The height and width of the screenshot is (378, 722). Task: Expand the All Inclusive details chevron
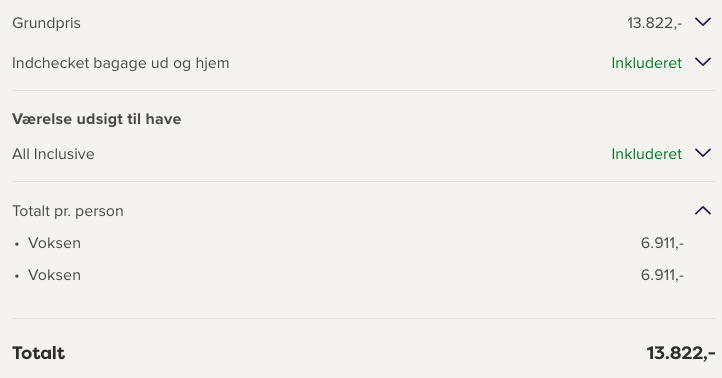(x=703, y=153)
